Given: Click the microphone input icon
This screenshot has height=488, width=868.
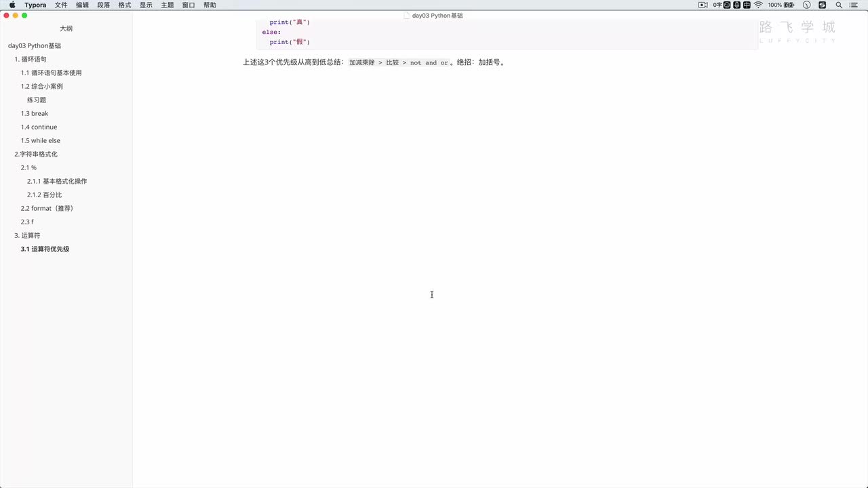Looking at the screenshot, I should point(737,5).
